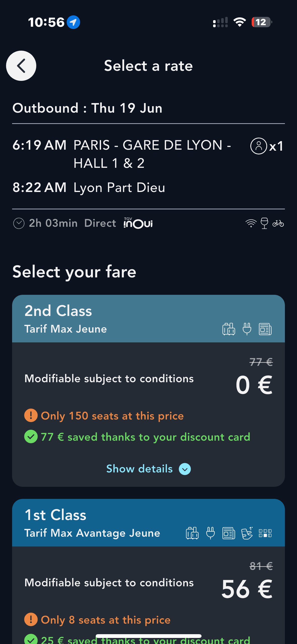The width and height of the screenshot is (297, 644).
Task: Click the TGV inOui logo
Action: click(138, 223)
